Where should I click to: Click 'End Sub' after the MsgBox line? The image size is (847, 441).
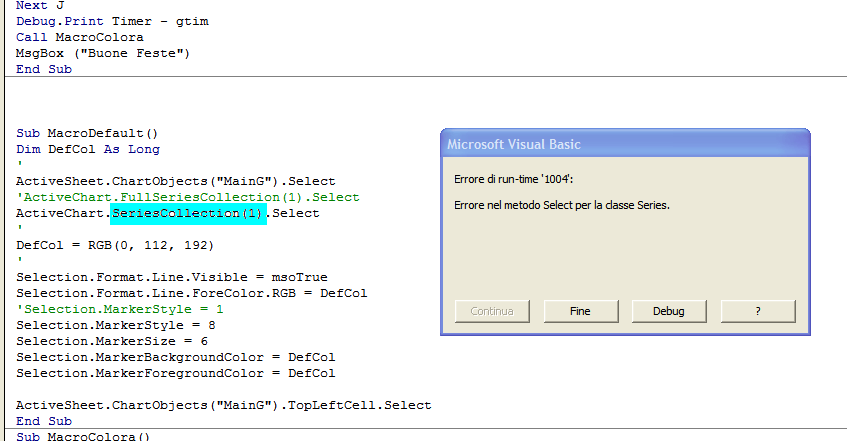coord(44,69)
